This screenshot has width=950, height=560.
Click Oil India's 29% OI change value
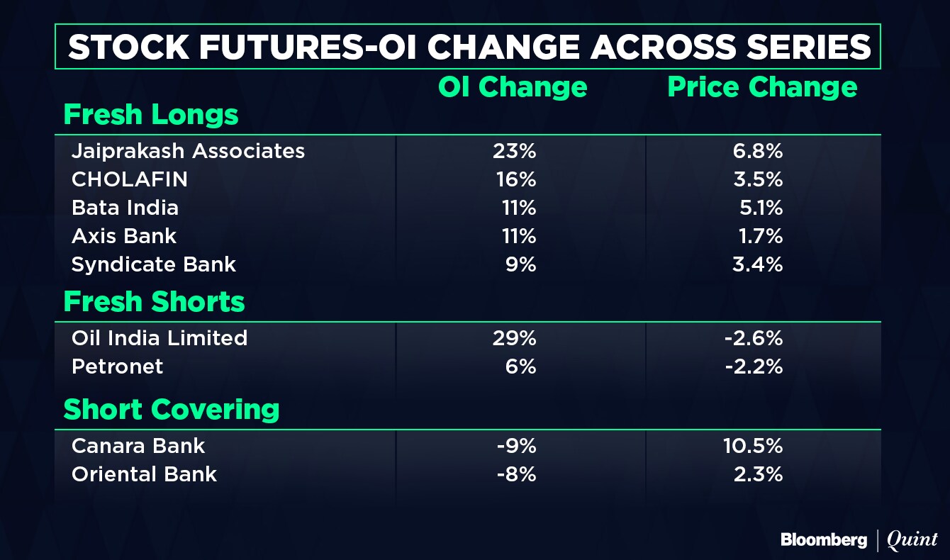click(x=515, y=338)
